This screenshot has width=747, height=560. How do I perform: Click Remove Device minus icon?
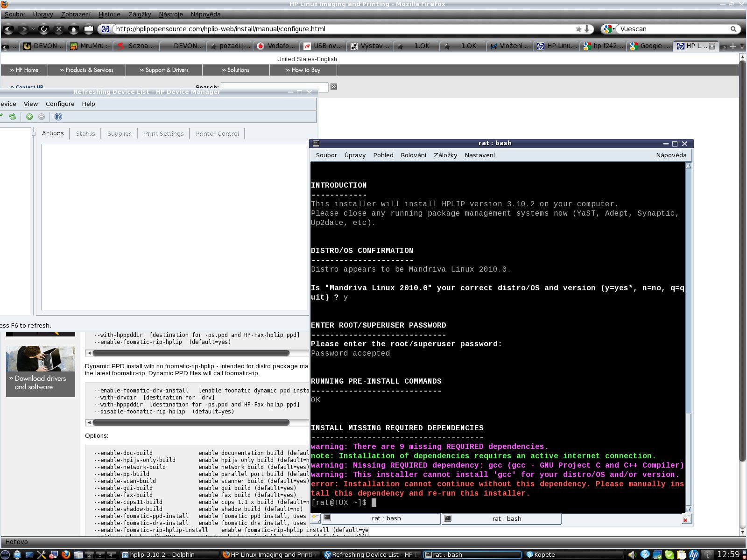coord(42,117)
